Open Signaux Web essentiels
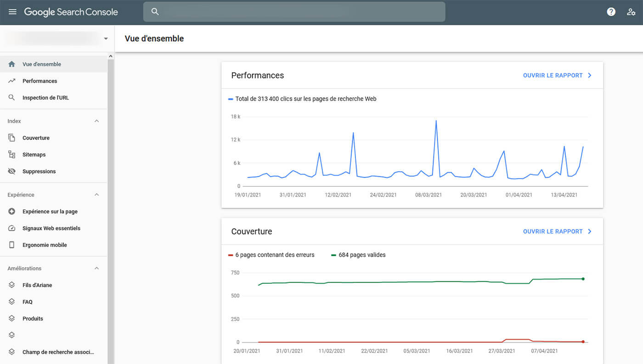The height and width of the screenshot is (364, 643). pyautogui.click(x=53, y=228)
